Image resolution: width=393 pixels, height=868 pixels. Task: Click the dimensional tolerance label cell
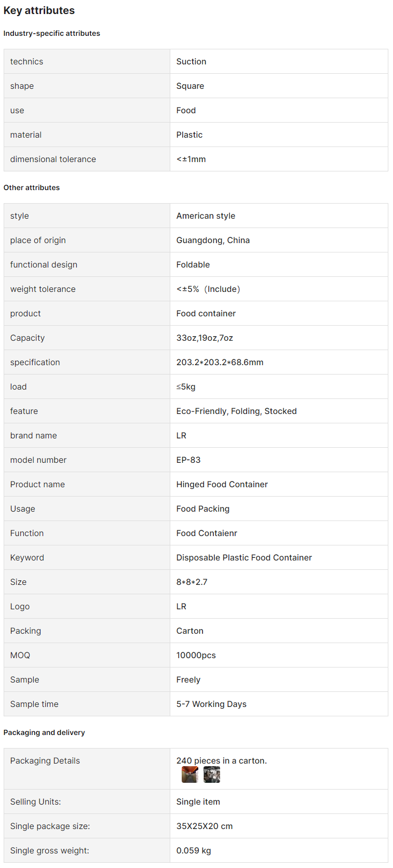coord(87,159)
